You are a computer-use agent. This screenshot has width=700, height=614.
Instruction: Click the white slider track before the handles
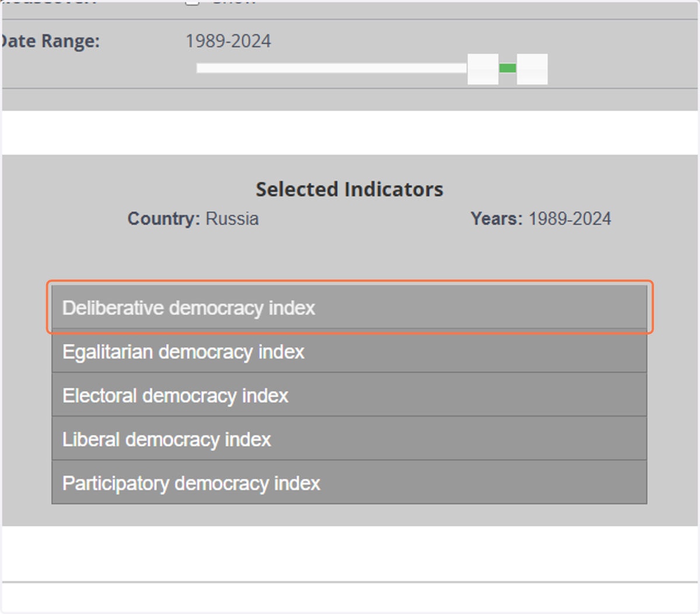coord(332,68)
